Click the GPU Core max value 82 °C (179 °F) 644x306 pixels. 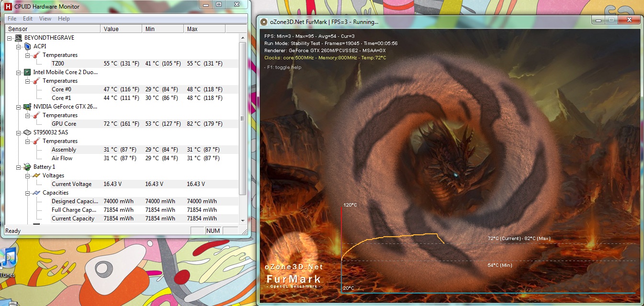tap(204, 124)
